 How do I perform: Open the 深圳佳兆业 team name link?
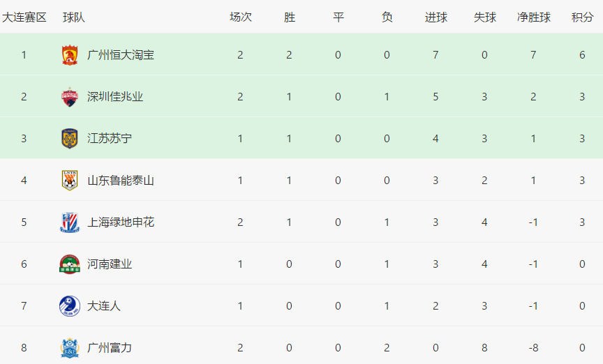[x=114, y=96]
